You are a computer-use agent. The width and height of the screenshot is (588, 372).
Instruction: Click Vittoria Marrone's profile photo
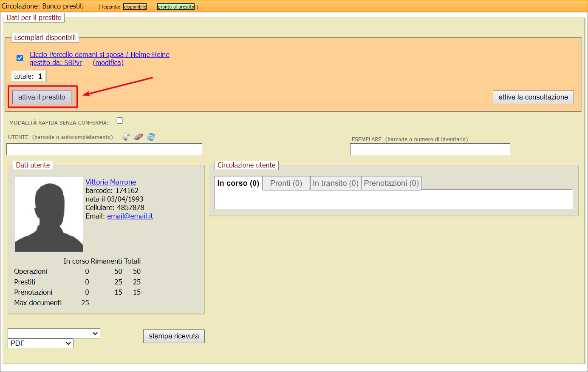49,214
